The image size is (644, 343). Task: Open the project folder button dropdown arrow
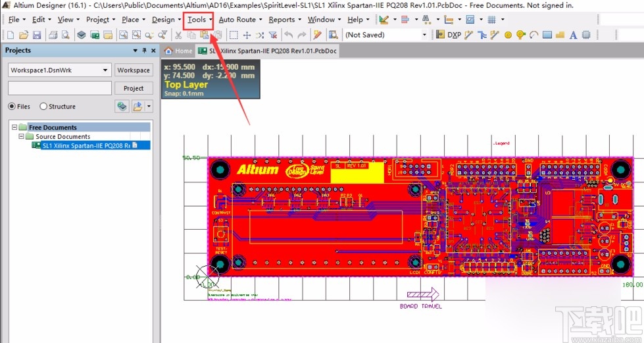click(x=149, y=107)
